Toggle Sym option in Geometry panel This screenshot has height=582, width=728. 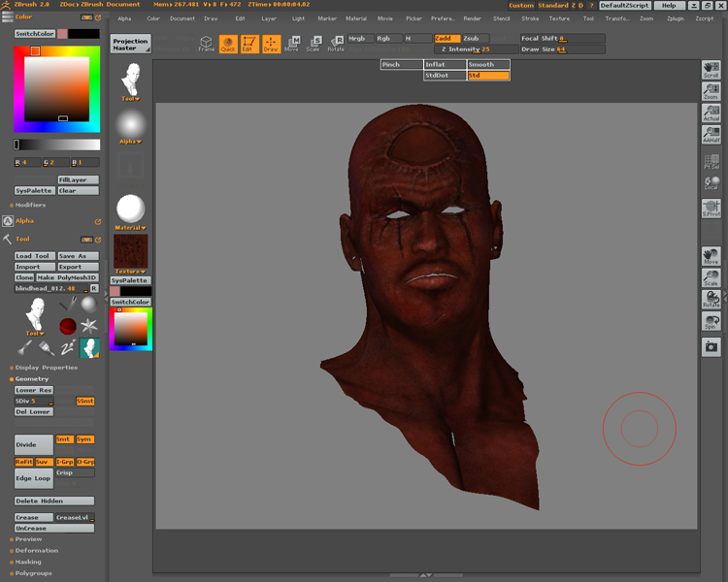point(85,439)
